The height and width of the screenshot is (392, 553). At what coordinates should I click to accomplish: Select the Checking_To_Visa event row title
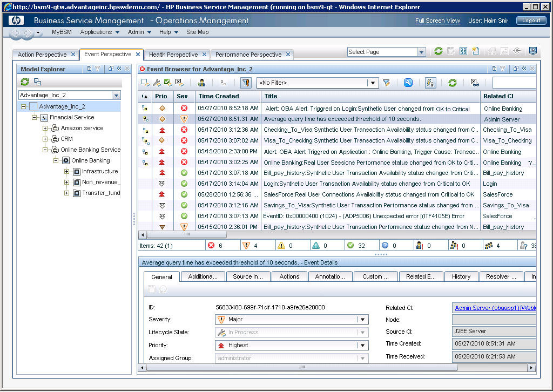[x=371, y=130]
